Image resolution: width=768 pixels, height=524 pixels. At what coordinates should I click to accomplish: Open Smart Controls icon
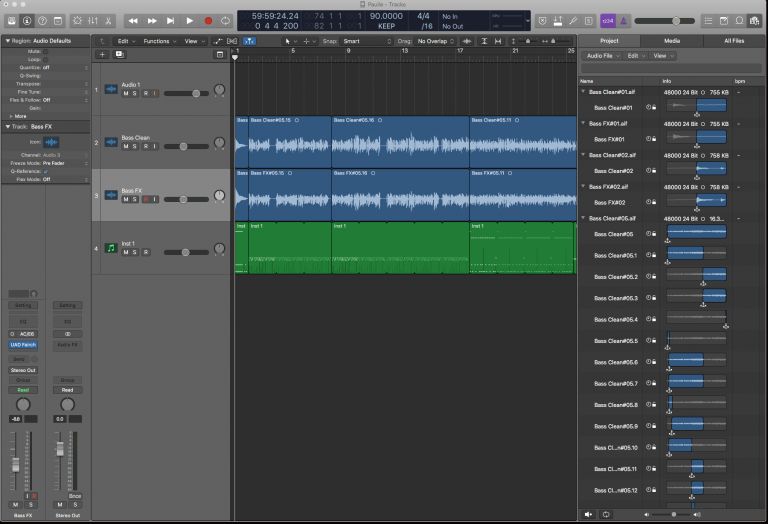(77, 21)
